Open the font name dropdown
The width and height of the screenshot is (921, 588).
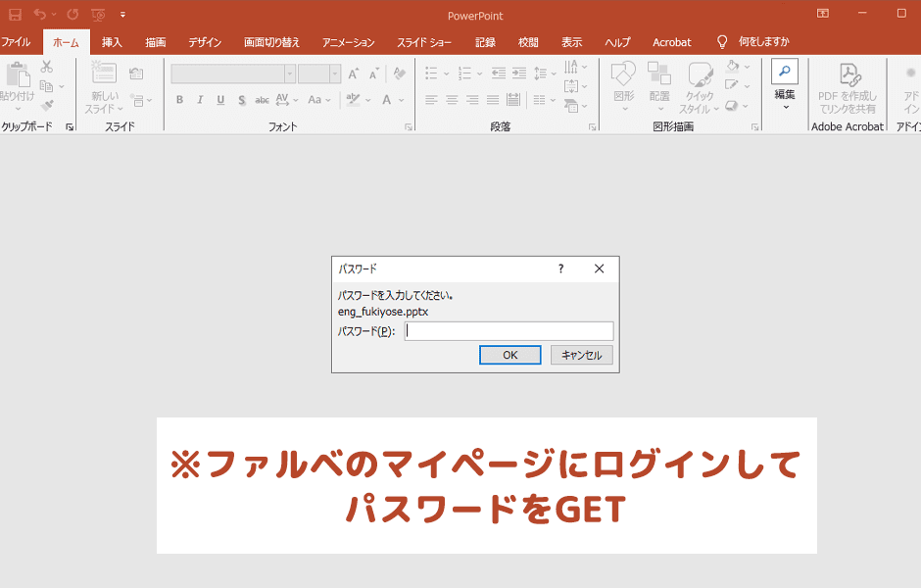point(289,74)
